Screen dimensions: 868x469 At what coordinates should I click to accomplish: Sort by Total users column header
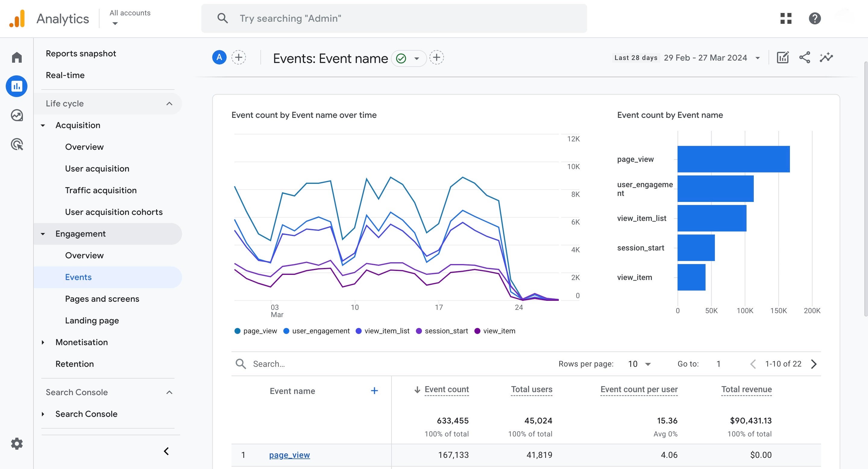[x=531, y=389]
